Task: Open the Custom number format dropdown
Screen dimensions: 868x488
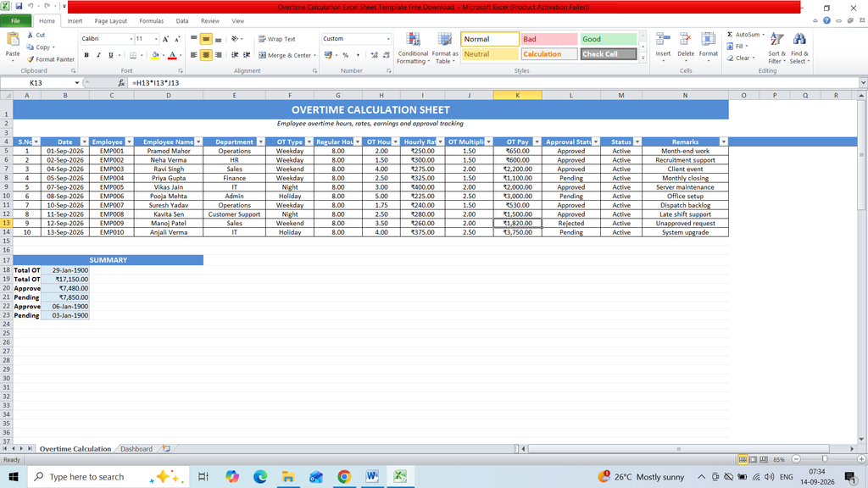Action: [x=388, y=39]
